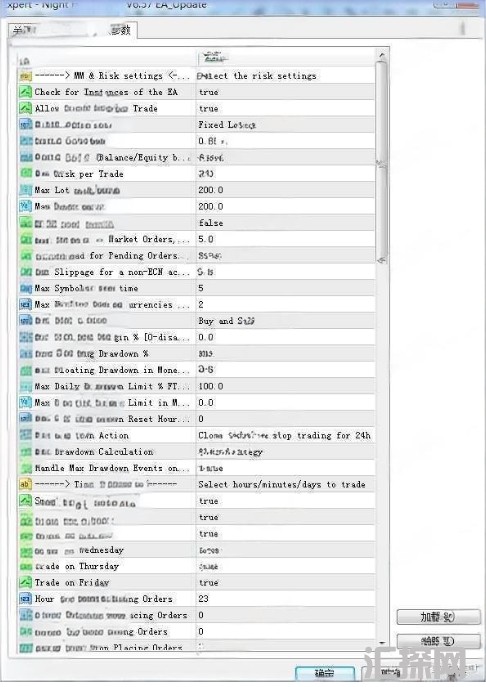Click the icon for 'Slippage for a non-ECN ac...'
Screen dimensions: 486x687
pyautogui.click(x=25, y=272)
